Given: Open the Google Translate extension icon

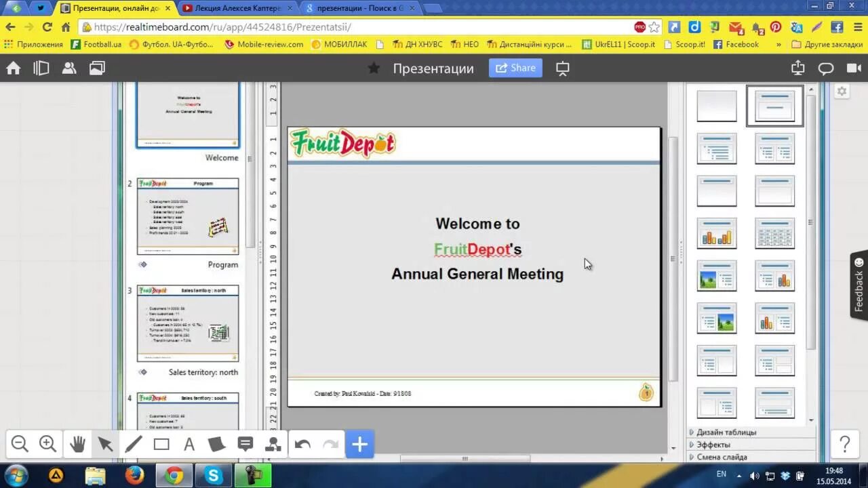Looking at the screenshot, I should (x=796, y=27).
